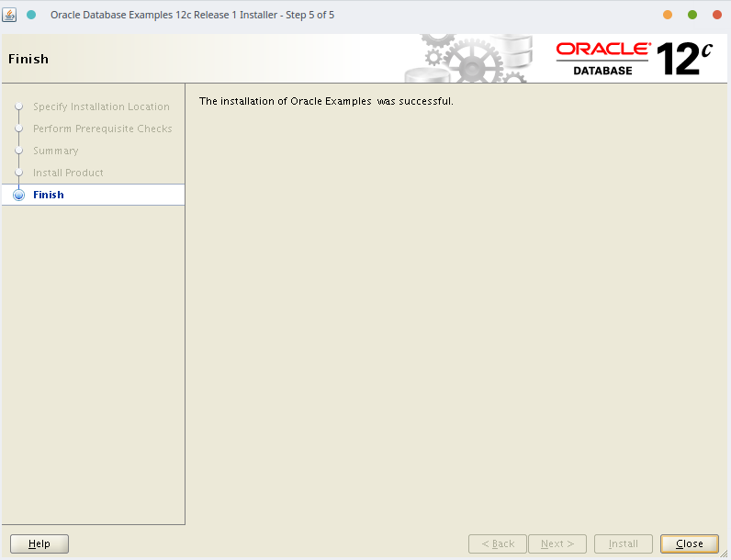Click the Finish page heading

(28, 59)
